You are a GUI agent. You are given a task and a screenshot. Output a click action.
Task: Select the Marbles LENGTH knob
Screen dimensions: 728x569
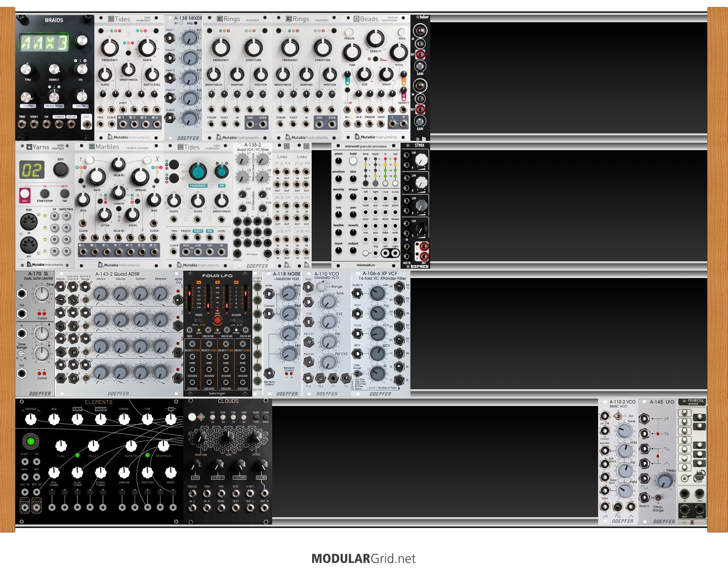[x=119, y=192]
